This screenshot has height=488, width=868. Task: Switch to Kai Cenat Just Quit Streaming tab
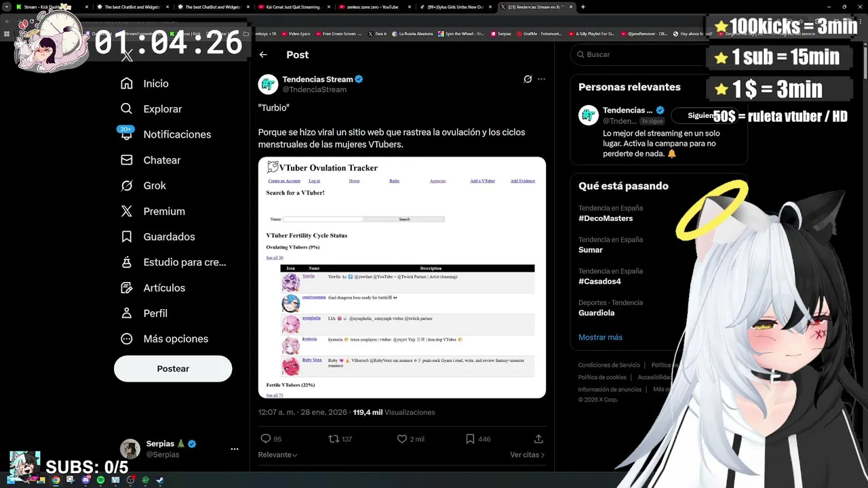coord(293,7)
